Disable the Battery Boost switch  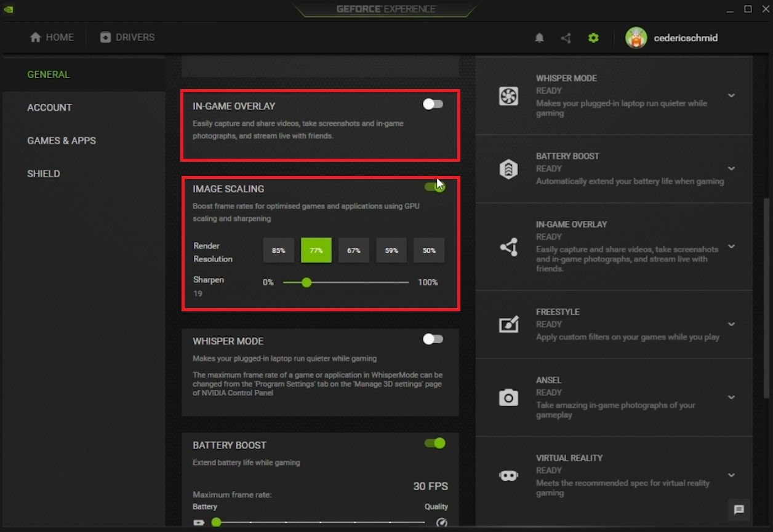pos(435,443)
